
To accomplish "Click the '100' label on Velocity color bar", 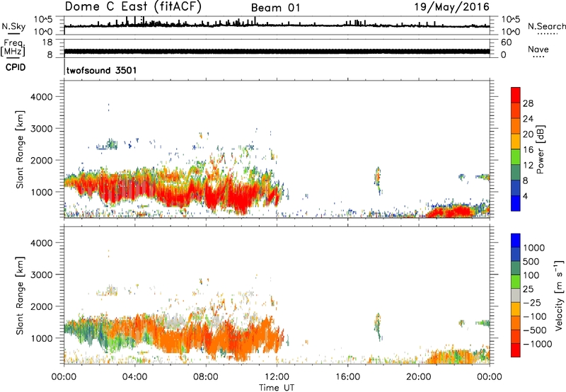I will pos(531,275).
